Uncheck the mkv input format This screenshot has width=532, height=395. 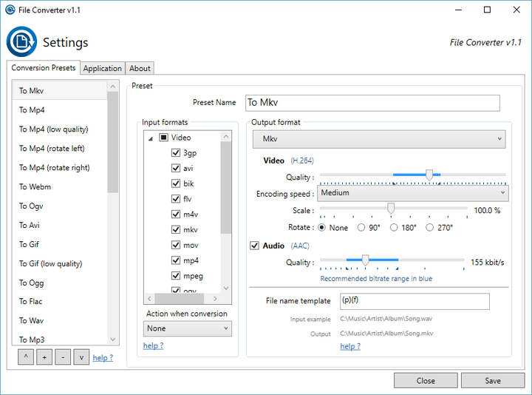click(176, 229)
